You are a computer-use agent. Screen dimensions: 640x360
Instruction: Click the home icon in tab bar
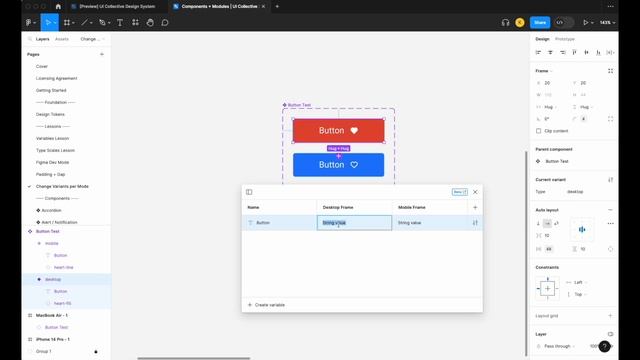(58, 6)
